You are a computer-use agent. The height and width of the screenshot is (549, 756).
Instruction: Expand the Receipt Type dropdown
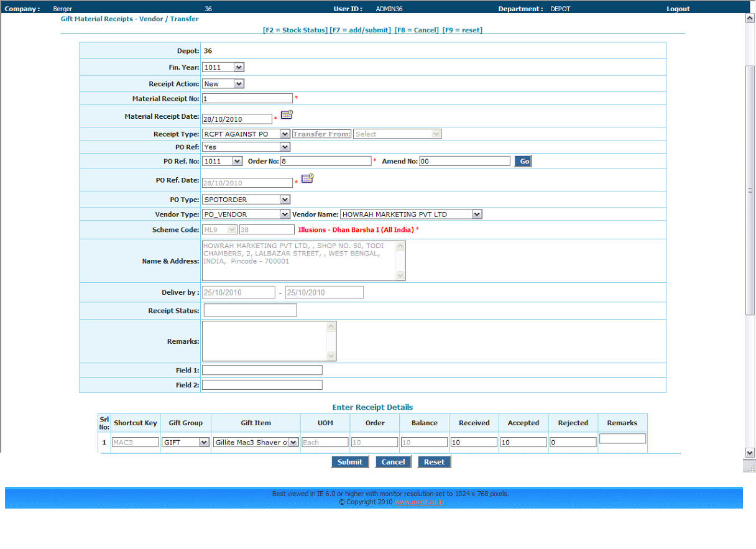click(246, 134)
